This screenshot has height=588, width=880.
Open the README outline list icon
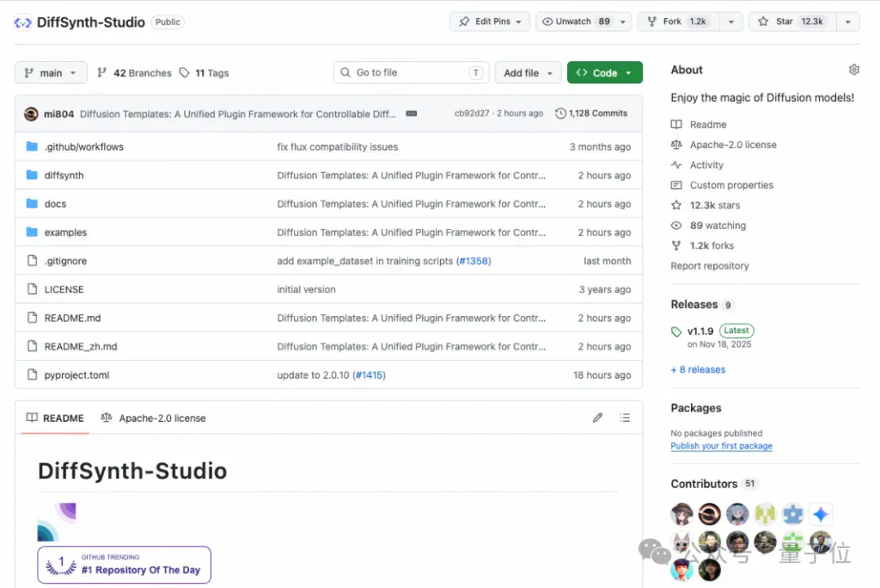(x=625, y=418)
